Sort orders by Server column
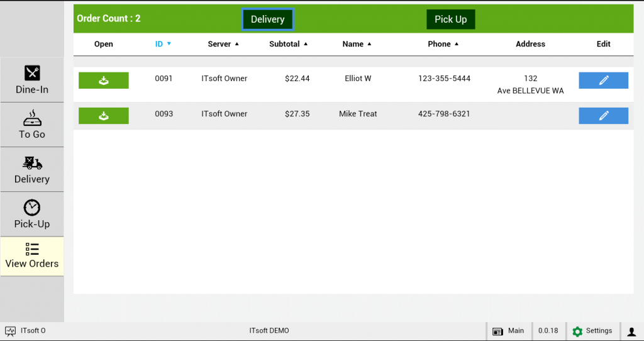644x341 pixels. [x=223, y=44]
